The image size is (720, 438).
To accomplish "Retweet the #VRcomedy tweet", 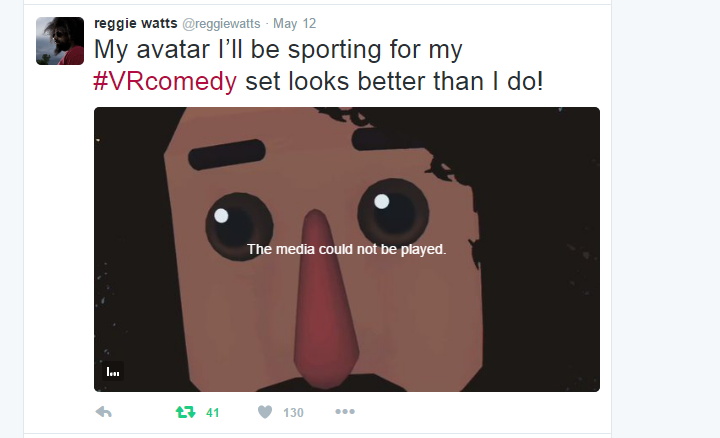I will click(x=186, y=412).
